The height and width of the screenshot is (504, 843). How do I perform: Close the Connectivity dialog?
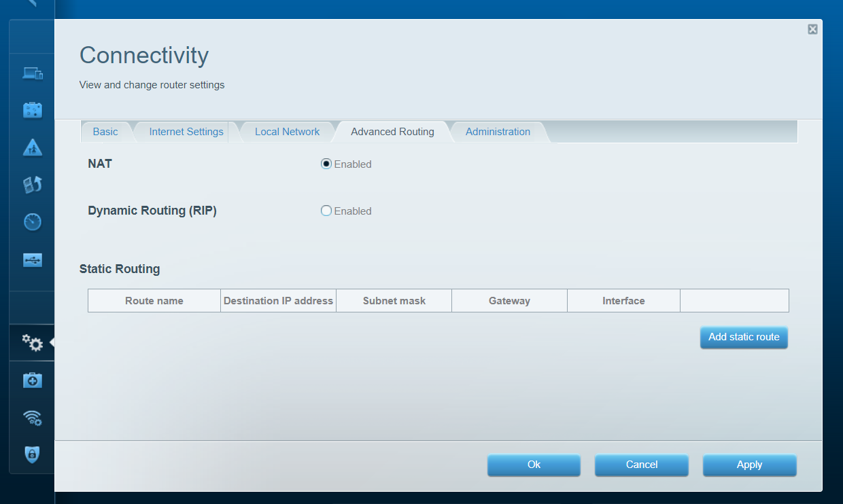coord(812,29)
